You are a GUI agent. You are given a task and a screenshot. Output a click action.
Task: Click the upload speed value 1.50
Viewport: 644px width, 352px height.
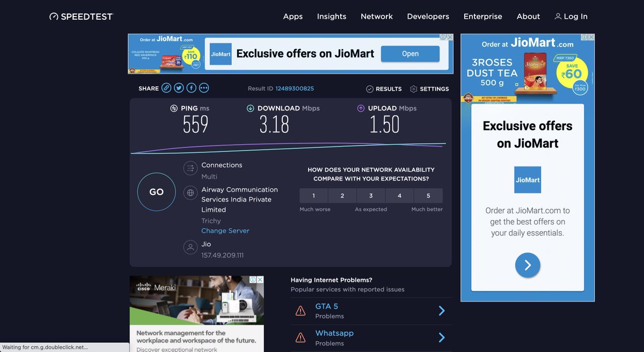(384, 125)
